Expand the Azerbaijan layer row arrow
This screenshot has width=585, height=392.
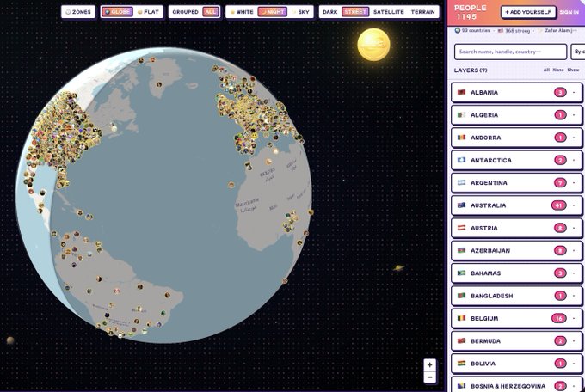[574, 250]
